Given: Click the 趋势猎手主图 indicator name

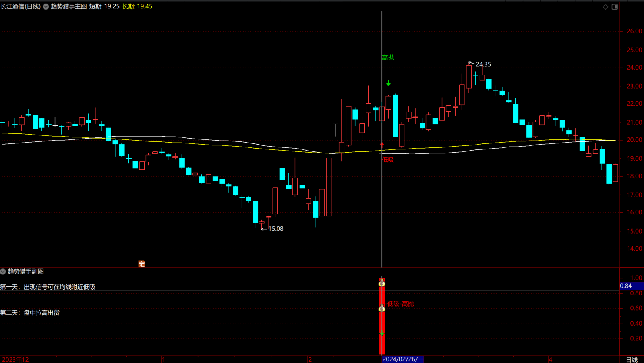Looking at the screenshot, I should click(x=69, y=6).
